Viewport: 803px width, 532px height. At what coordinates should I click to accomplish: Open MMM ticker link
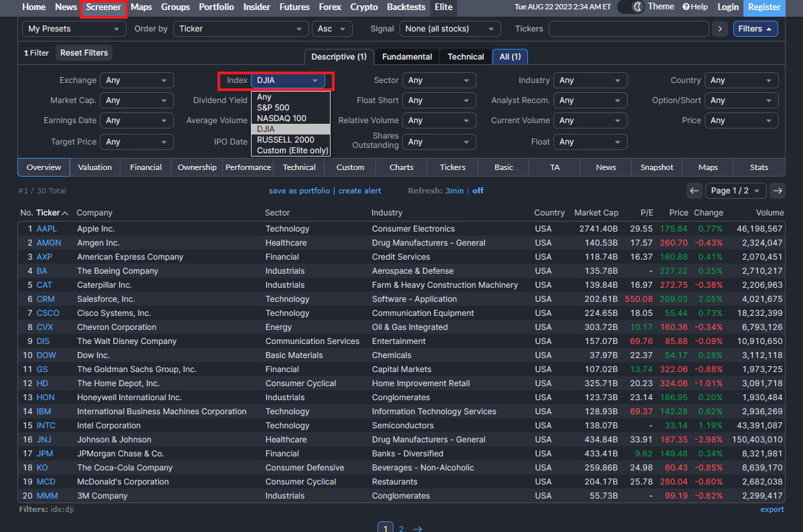tap(48, 496)
